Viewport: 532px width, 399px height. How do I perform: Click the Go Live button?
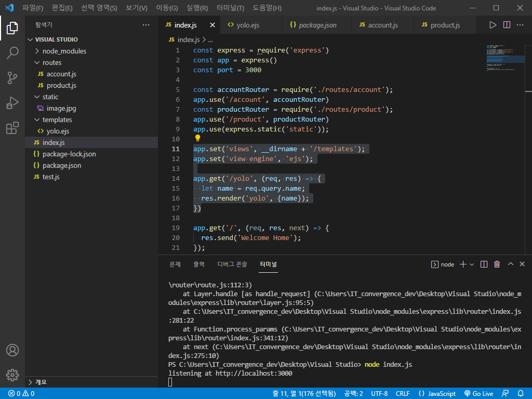tap(478, 394)
